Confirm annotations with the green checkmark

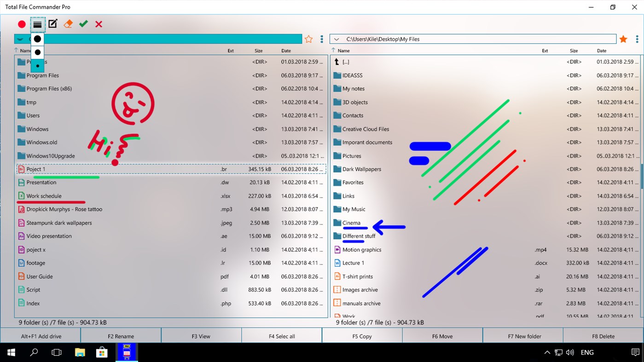pyautogui.click(x=83, y=23)
